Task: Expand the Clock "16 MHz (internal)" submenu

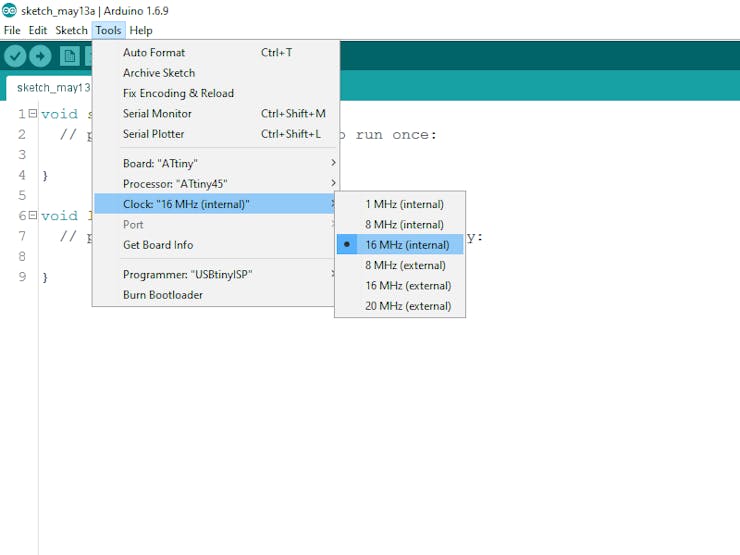Action: 215,204
